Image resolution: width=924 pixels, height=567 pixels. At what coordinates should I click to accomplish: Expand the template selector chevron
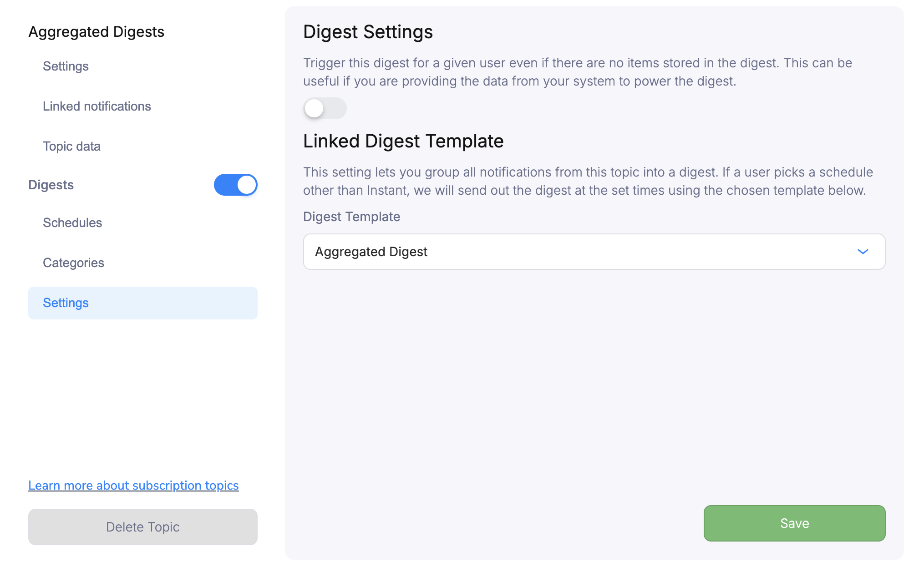[x=863, y=252]
